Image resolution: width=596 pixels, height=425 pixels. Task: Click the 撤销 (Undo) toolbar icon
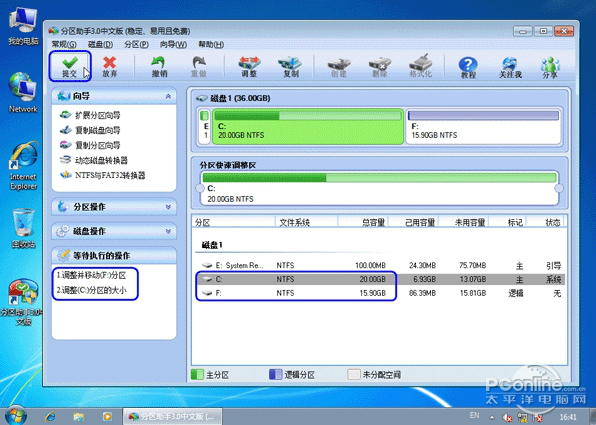click(x=159, y=67)
